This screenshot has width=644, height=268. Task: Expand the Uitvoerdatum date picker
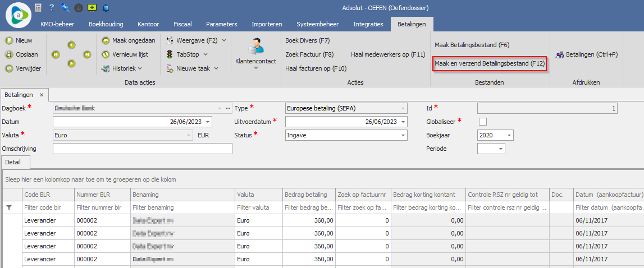pos(403,122)
